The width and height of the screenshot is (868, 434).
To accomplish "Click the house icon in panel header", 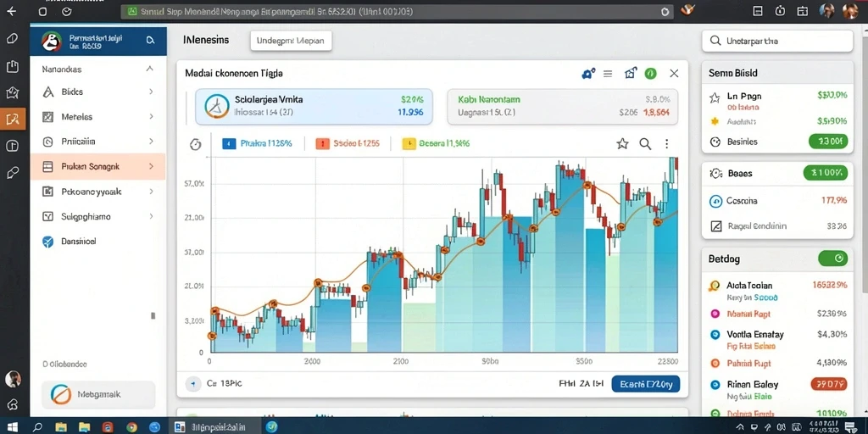I will [631, 73].
